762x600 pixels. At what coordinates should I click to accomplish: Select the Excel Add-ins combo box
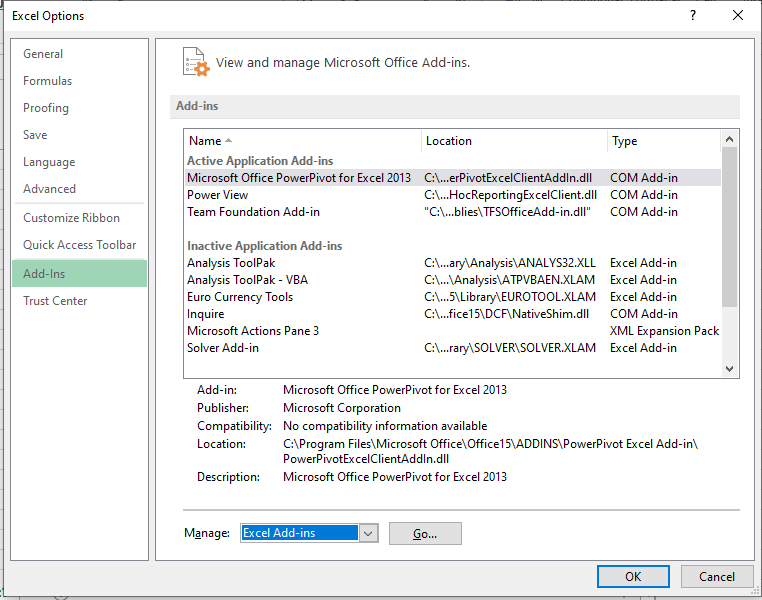(309, 533)
